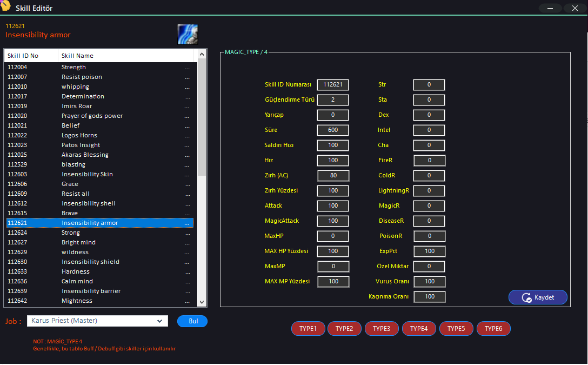Focus the Zırh (AC) value field
Viewport: 588px width, 365px height.
[x=333, y=176]
